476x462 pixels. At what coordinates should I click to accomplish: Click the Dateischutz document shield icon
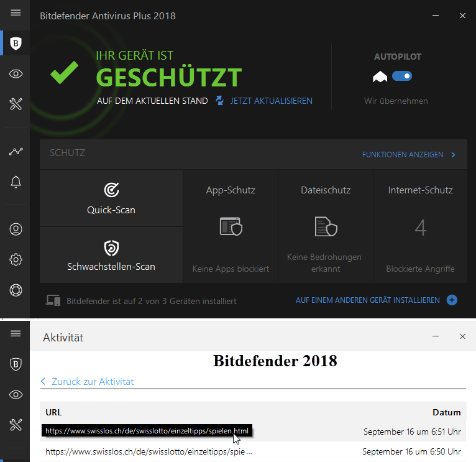pos(326,226)
